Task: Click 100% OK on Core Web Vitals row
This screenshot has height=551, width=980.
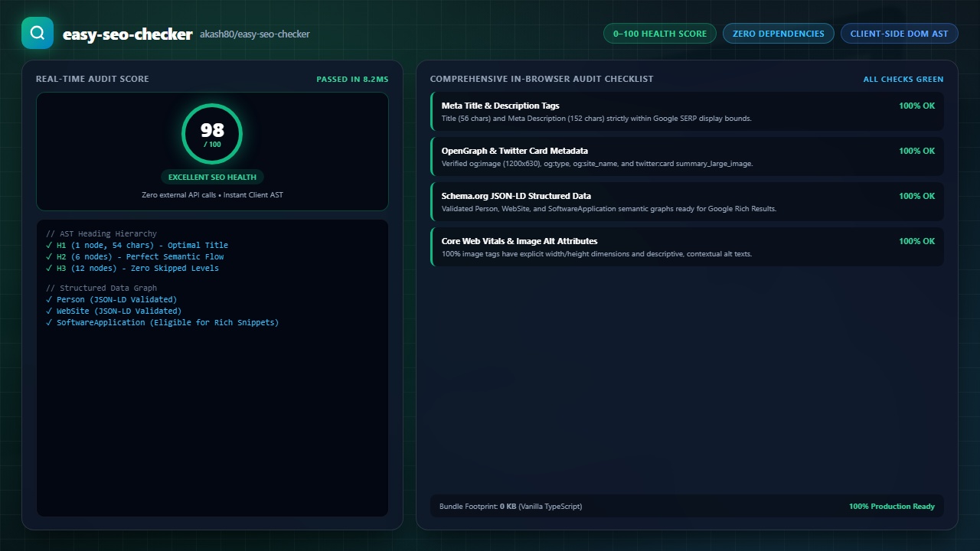Action: [x=916, y=241]
